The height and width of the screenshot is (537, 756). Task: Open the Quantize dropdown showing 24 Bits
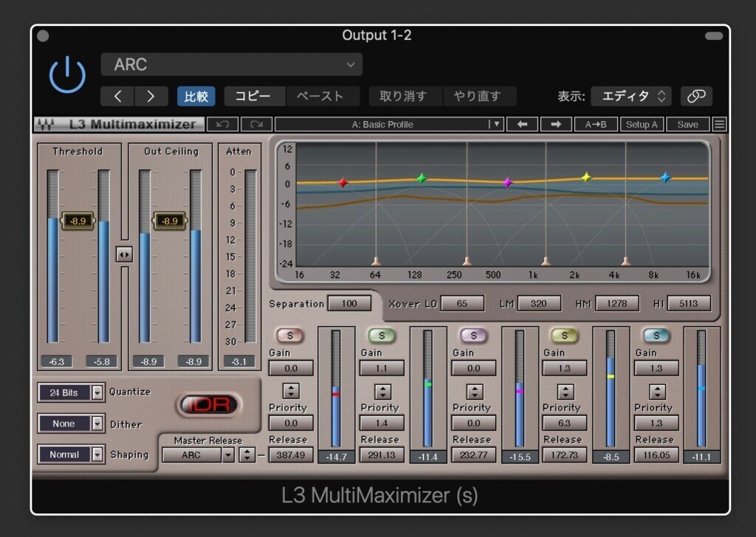tap(71, 392)
